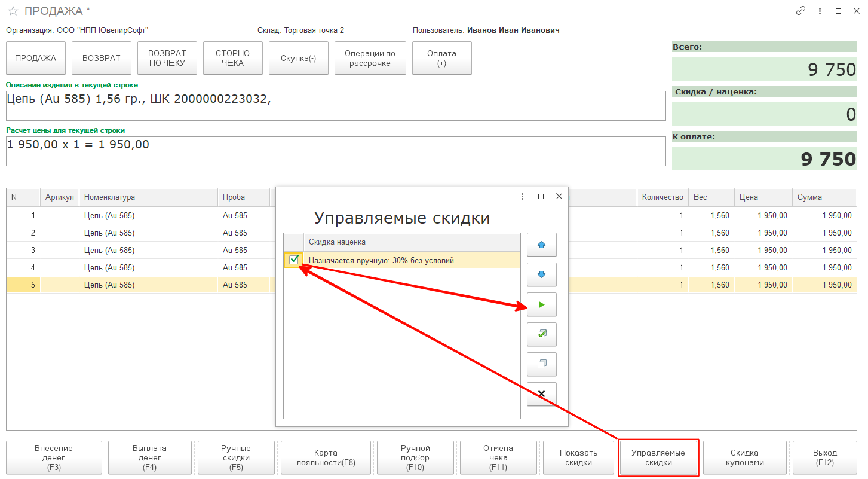Click the Всего total field

click(765, 69)
